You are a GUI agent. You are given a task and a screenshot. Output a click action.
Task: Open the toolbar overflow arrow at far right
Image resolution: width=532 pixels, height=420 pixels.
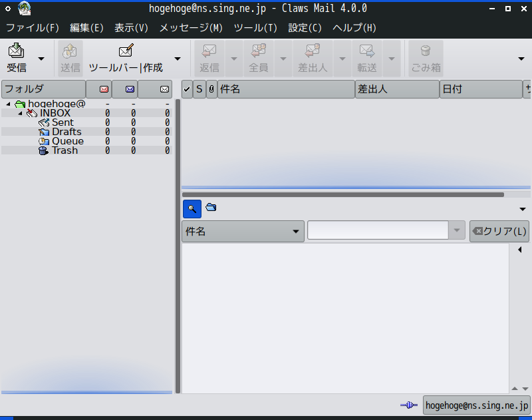coord(521,59)
